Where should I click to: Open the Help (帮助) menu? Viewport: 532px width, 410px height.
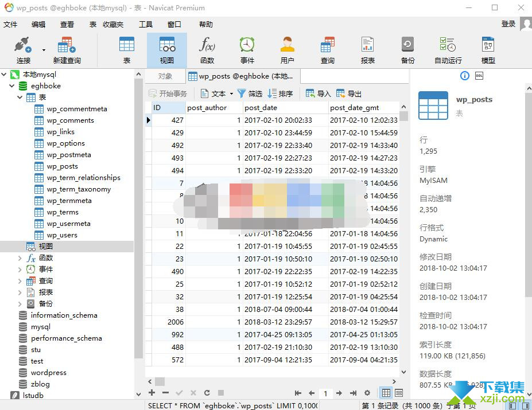pyautogui.click(x=206, y=25)
